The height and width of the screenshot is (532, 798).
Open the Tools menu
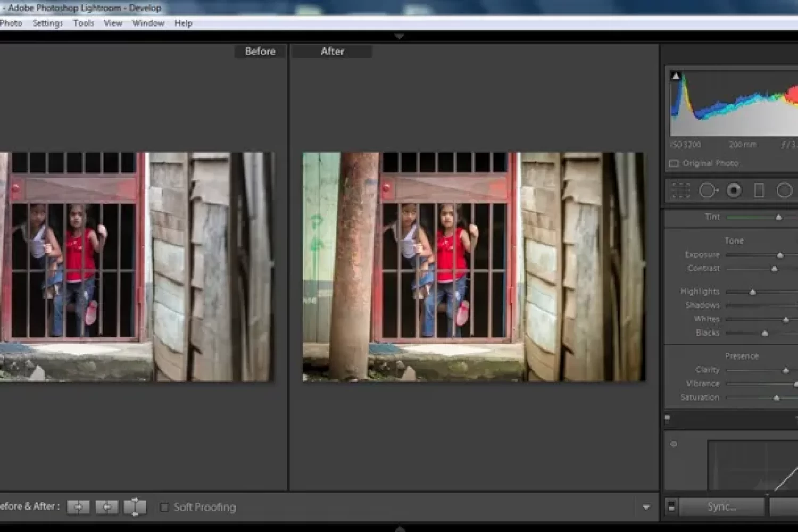tap(83, 23)
